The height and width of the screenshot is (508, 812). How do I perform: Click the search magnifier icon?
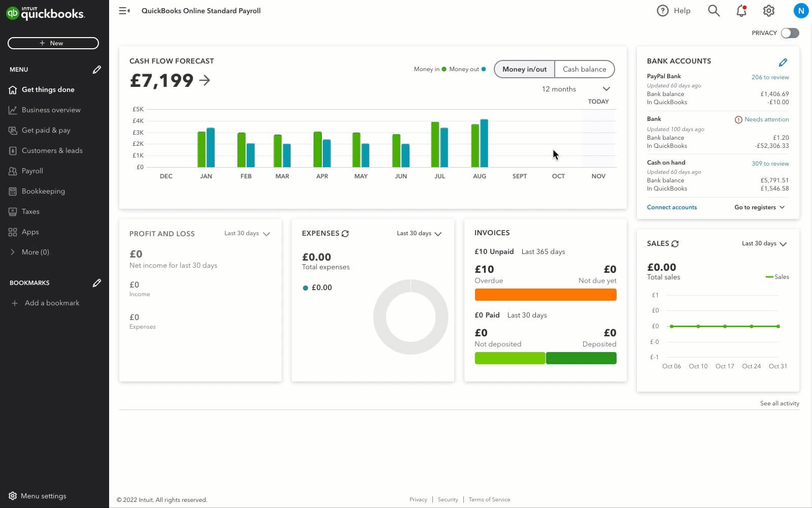point(714,11)
